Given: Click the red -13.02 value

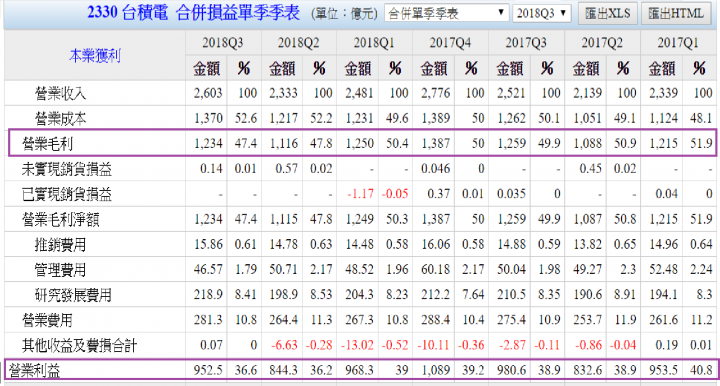Looking at the screenshot, I should (358, 345).
